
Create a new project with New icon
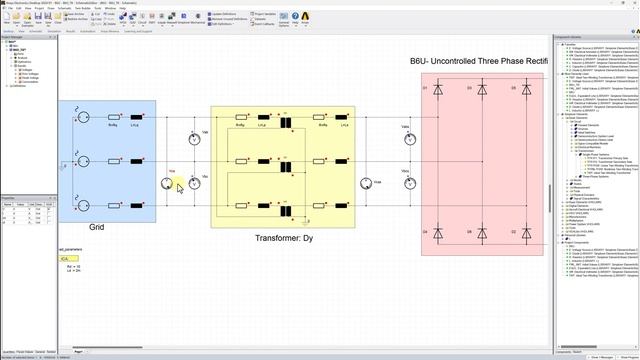7,18
